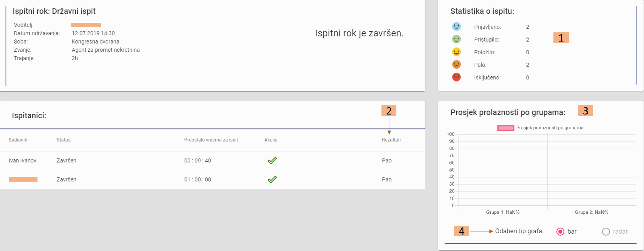The image size is (644, 251).
Task: Click Pao result for Ivan Ivanov
Action: (x=387, y=161)
